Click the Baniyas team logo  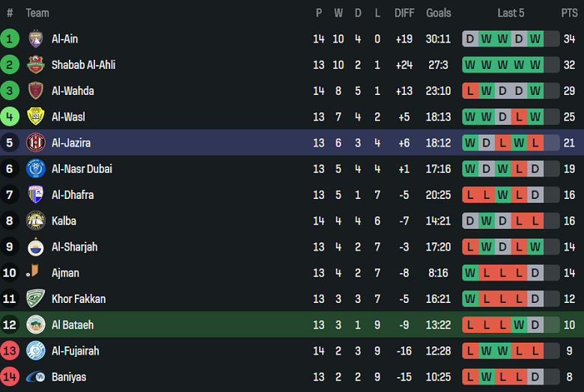pyautogui.click(x=35, y=377)
